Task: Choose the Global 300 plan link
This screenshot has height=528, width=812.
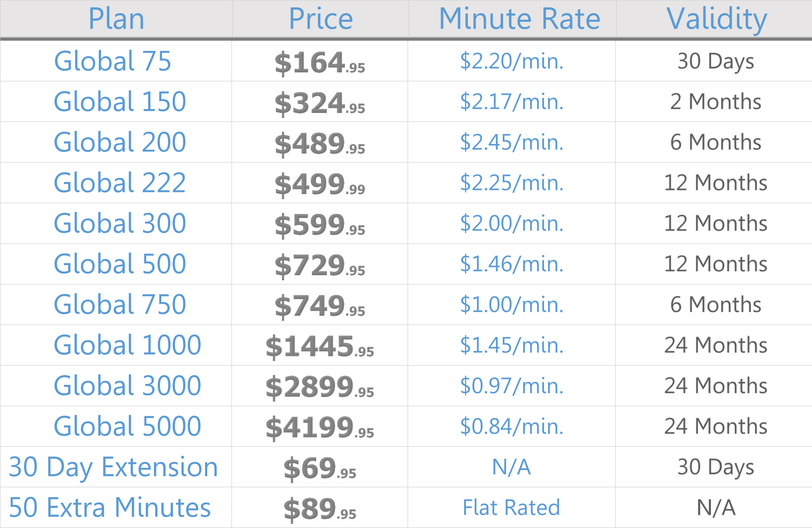Action: tap(120, 223)
